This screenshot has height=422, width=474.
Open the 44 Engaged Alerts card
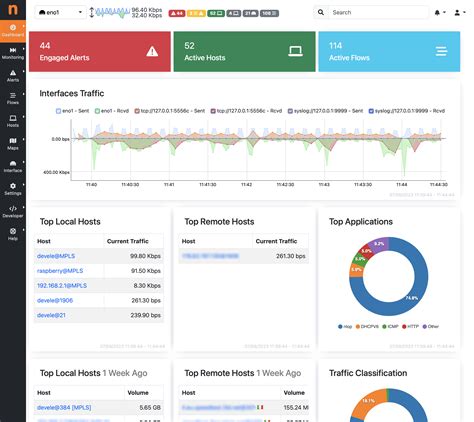[x=100, y=51]
